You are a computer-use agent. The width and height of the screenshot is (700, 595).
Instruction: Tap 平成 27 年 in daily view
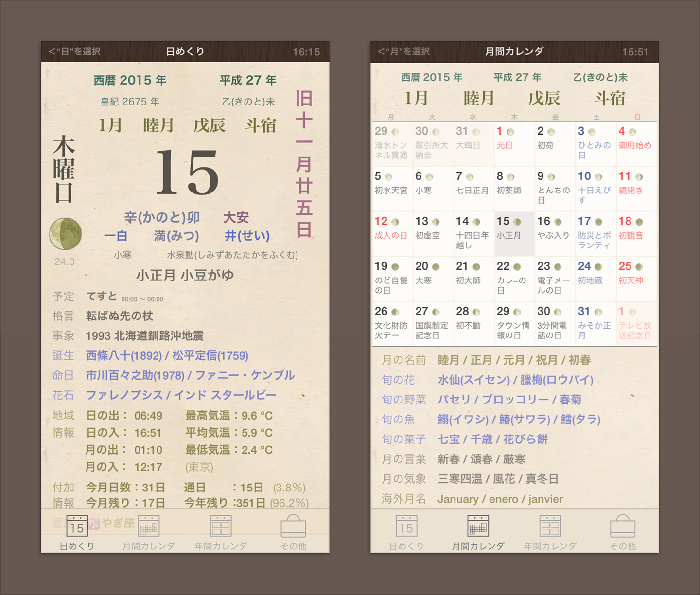point(248,80)
